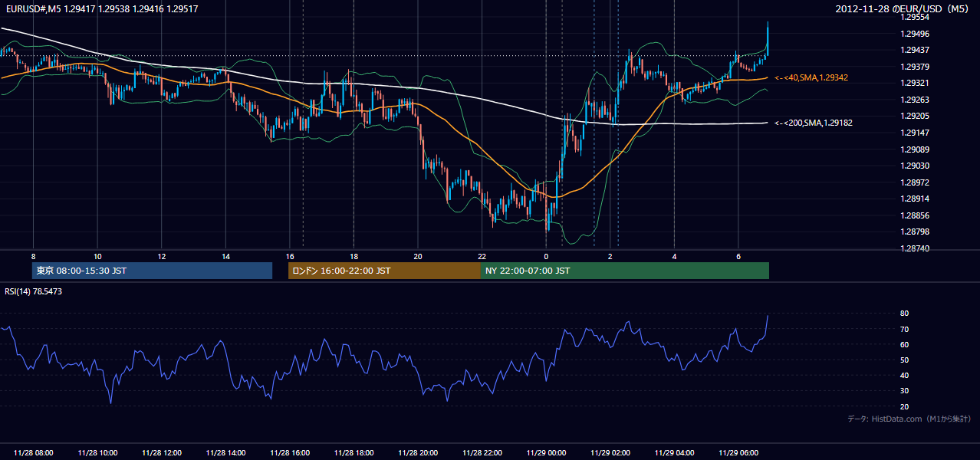Select the NY 22:00-07:00 JST session bar
The width and height of the screenshot is (980, 460).
(x=625, y=271)
